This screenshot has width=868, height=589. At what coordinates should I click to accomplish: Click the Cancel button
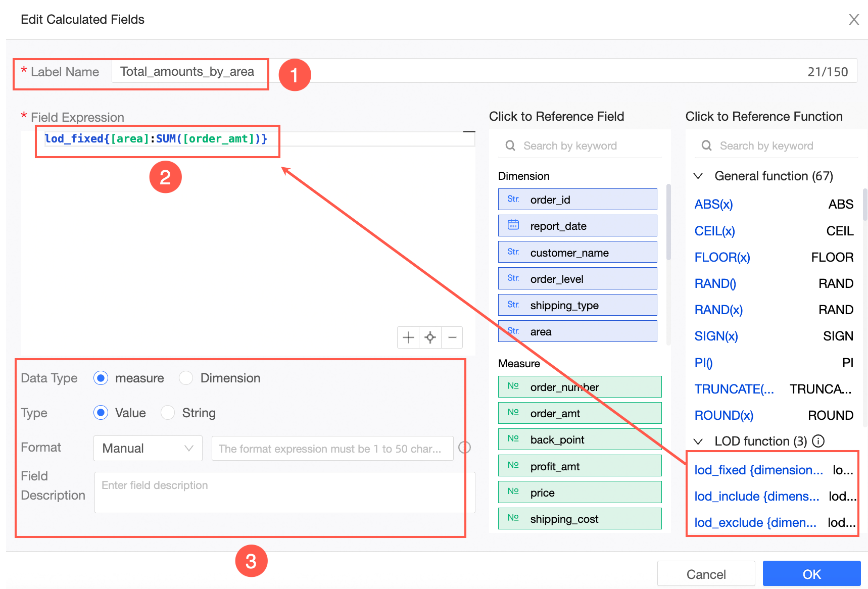pos(706,574)
